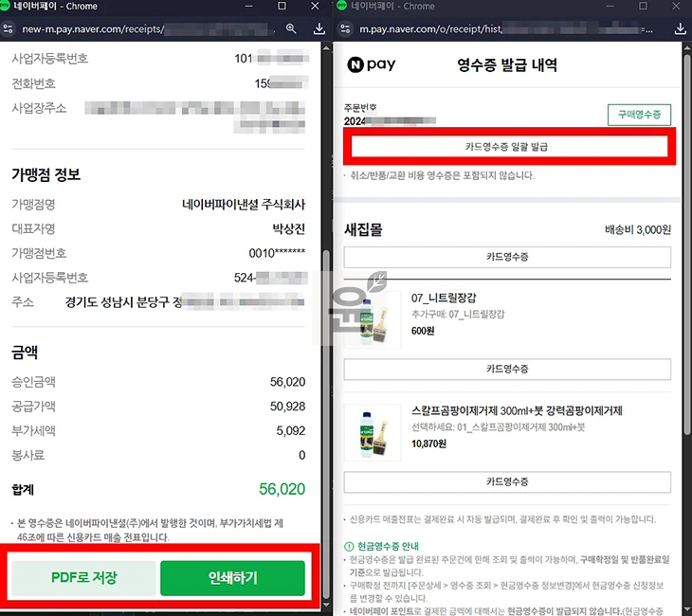692x616 pixels.
Task: Click the product name 07_니트릴장갑
Action: tap(444, 298)
